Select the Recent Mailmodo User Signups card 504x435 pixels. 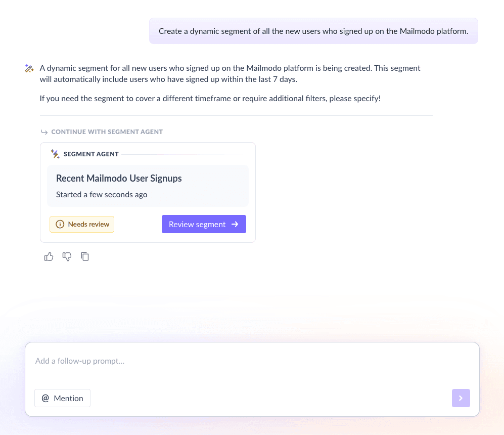(148, 186)
